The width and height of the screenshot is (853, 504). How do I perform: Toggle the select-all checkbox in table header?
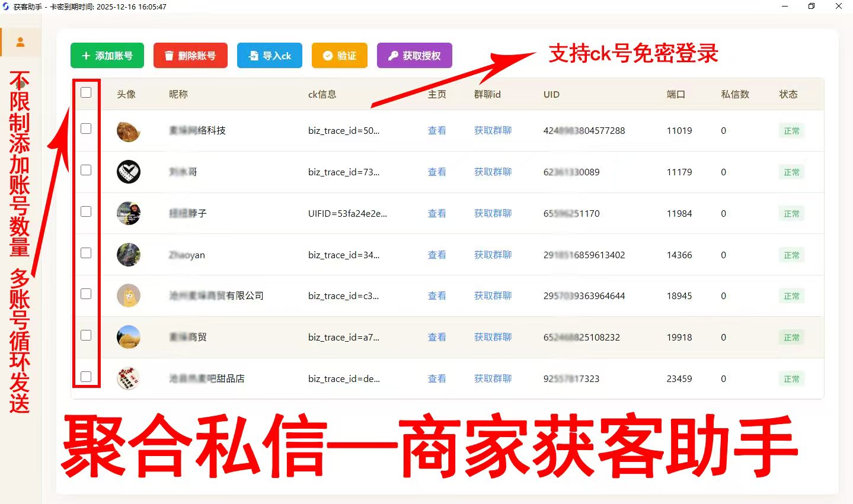coord(86,92)
